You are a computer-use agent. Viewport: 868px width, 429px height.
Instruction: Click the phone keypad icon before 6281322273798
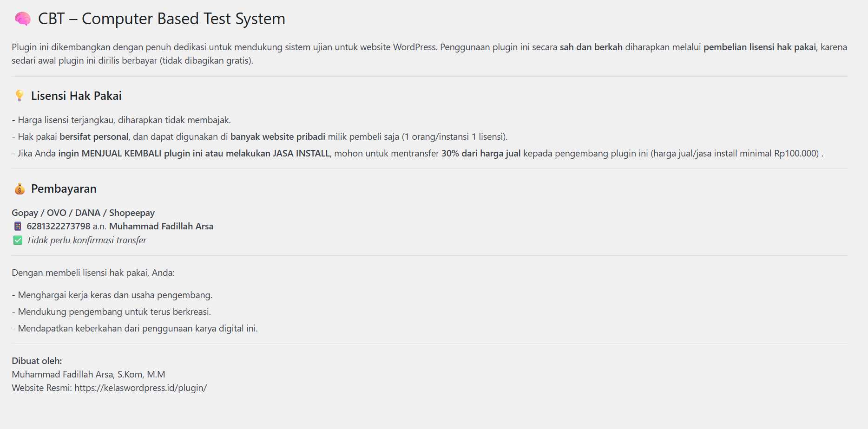[18, 227]
